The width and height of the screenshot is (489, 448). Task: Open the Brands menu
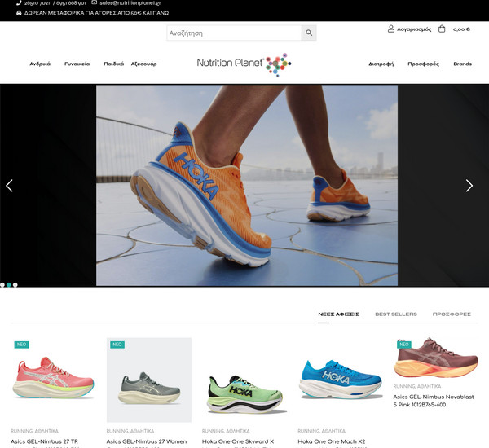pos(462,64)
